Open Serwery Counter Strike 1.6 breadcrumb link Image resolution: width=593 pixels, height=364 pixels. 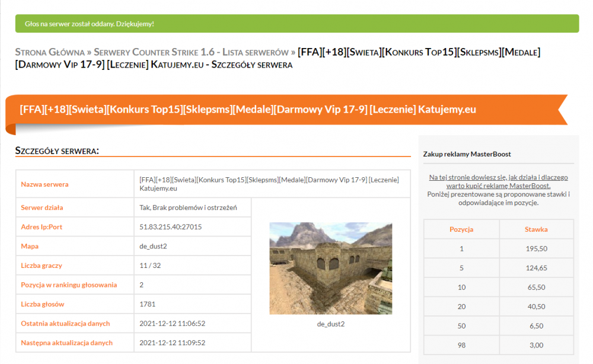(191, 52)
